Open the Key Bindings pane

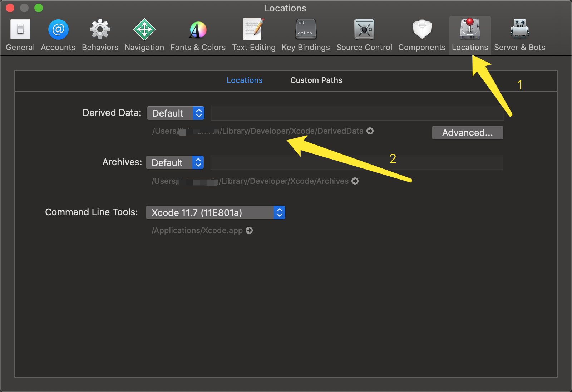coord(306,35)
